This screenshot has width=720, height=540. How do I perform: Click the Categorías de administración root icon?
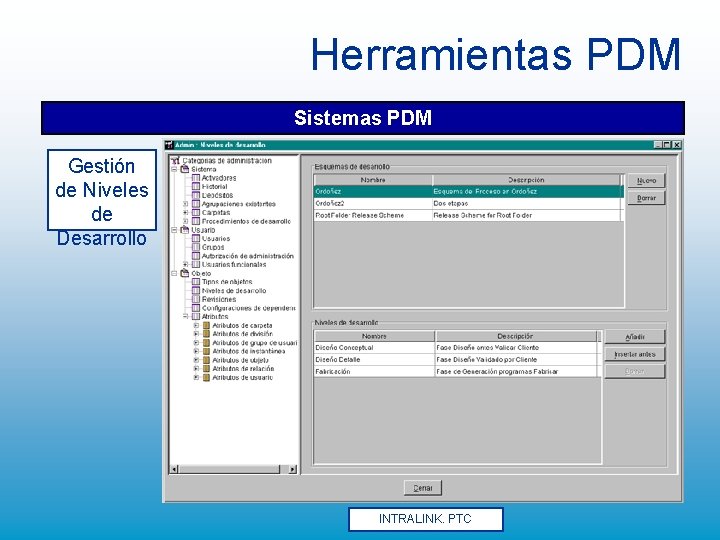[x=175, y=161]
